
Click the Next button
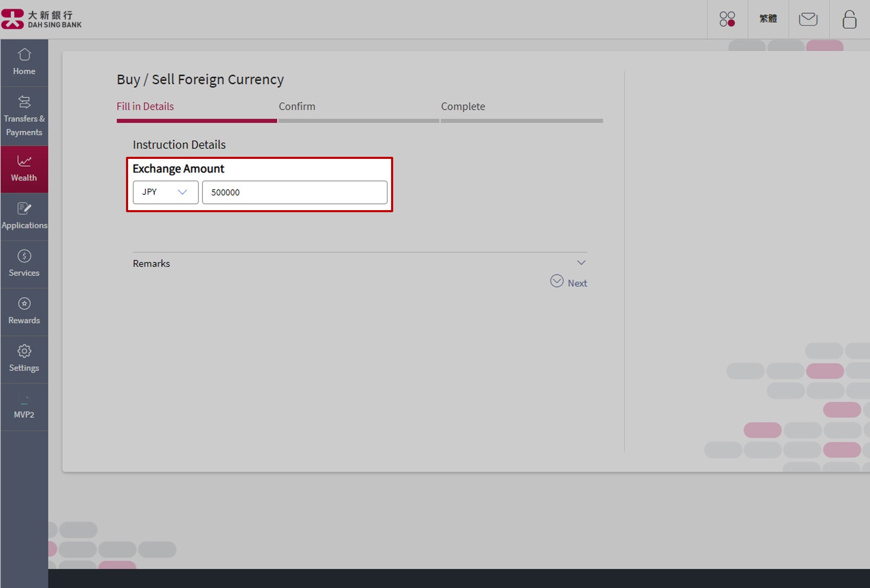[x=577, y=283]
